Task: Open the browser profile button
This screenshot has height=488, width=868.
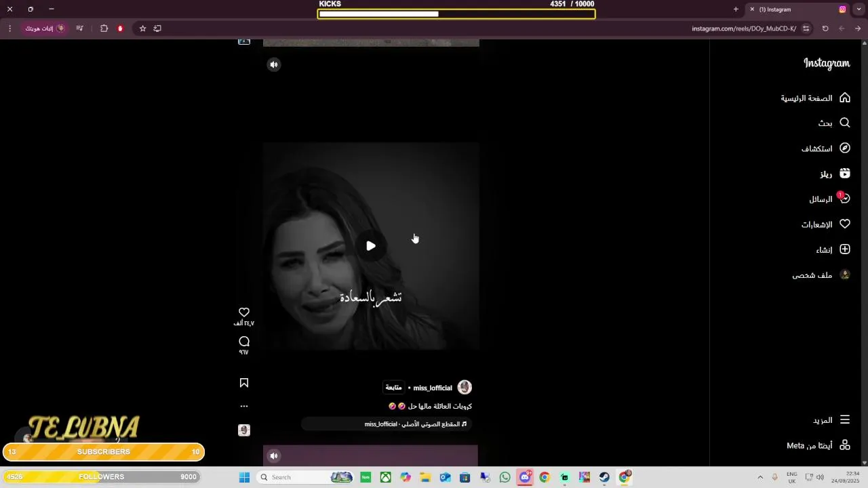Action: tap(45, 28)
